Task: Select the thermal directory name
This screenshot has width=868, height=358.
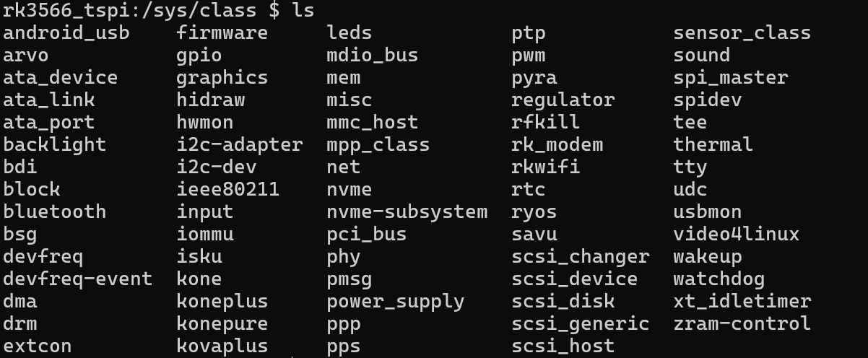Action: pyautogui.click(x=713, y=145)
